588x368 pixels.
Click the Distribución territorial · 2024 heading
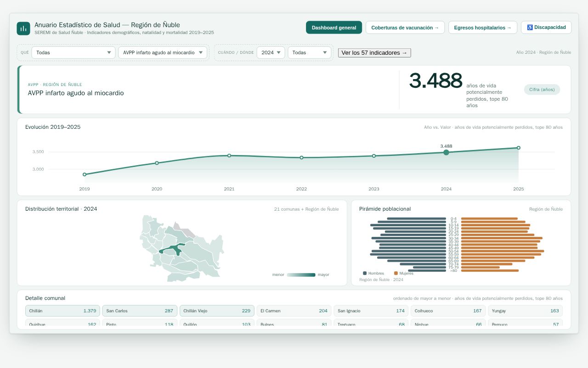tap(61, 209)
